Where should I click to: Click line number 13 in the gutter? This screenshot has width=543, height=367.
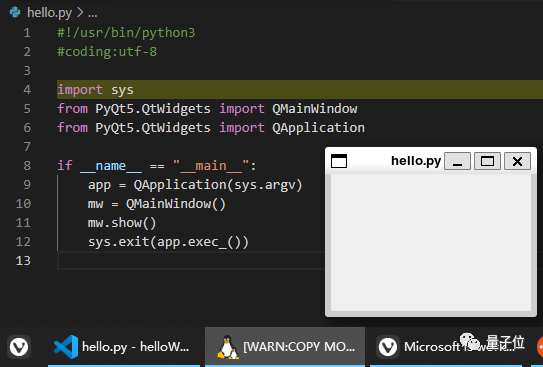pyautogui.click(x=23, y=260)
